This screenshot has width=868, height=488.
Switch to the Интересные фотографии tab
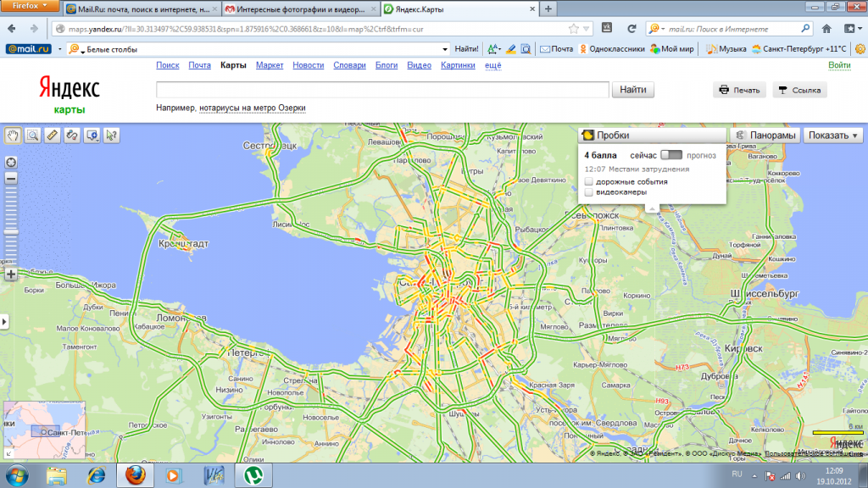click(x=301, y=9)
